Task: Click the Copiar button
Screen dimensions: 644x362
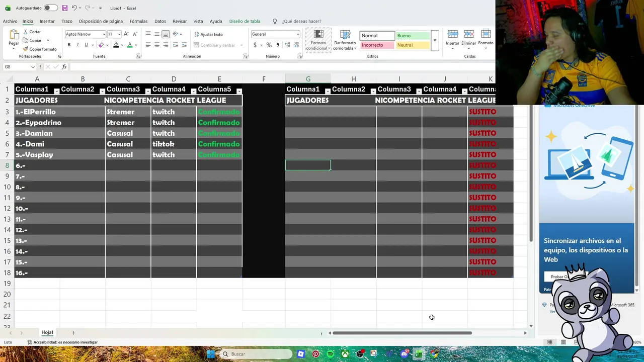Action: [x=33, y=40]
